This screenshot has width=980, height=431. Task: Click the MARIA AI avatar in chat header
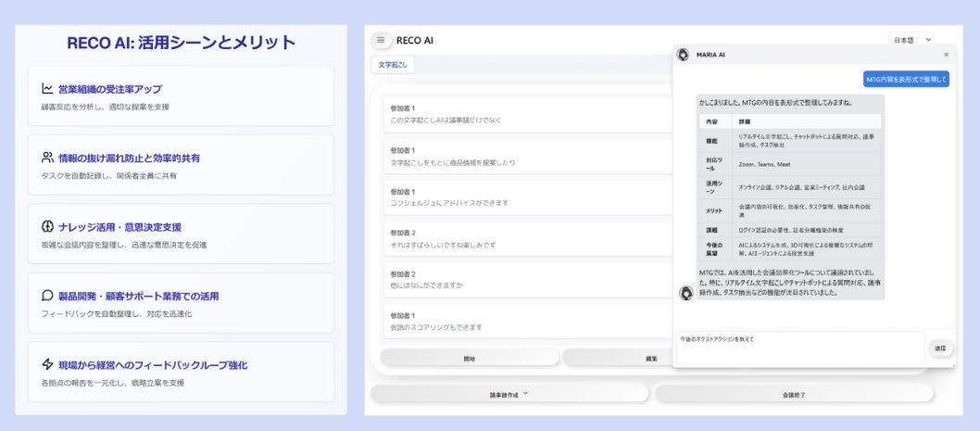(x=683, y=55)
